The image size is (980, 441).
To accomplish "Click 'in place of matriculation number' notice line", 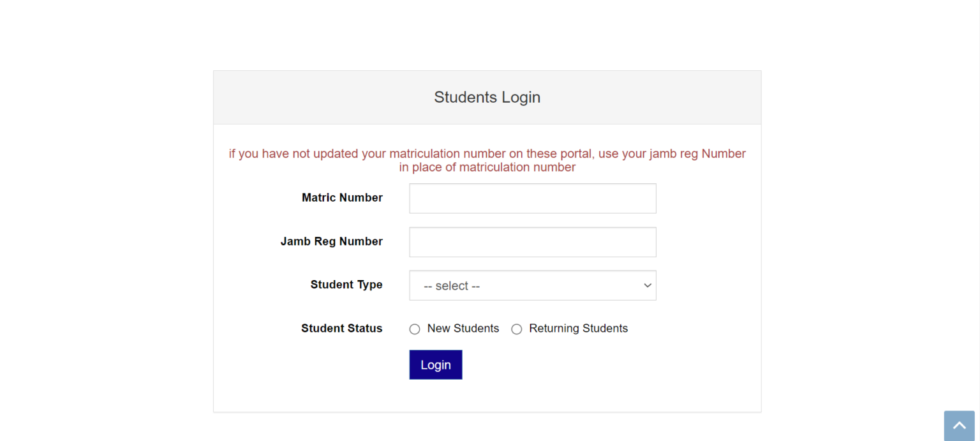I will 487,167.
